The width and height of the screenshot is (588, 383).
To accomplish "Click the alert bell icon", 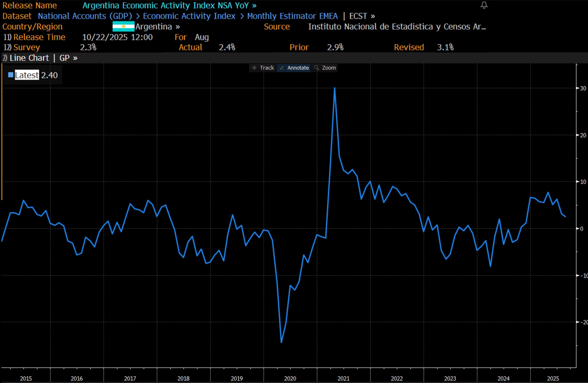I will tap(484, 5).
